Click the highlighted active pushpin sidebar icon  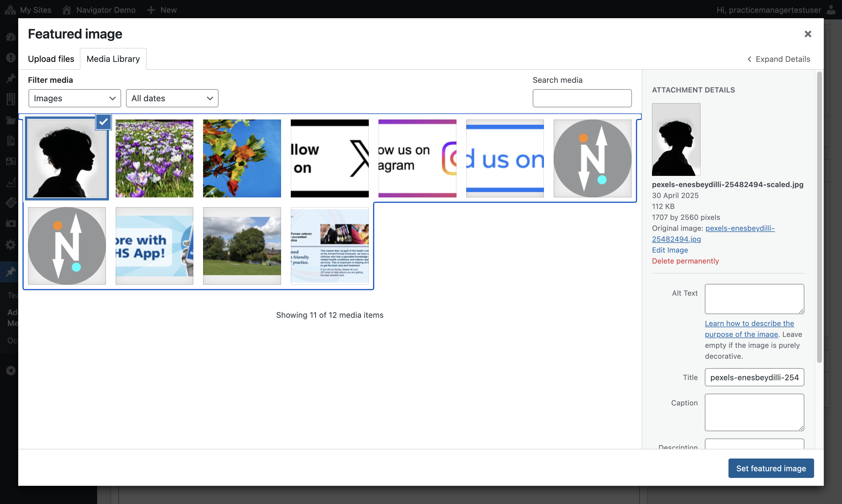tap(11, 272)
